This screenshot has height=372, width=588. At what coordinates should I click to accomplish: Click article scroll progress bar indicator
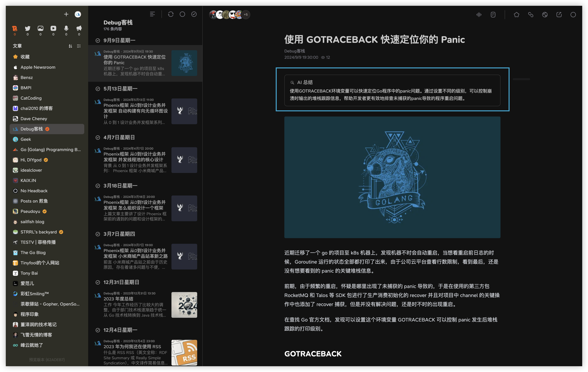click(x=521, y=79)
